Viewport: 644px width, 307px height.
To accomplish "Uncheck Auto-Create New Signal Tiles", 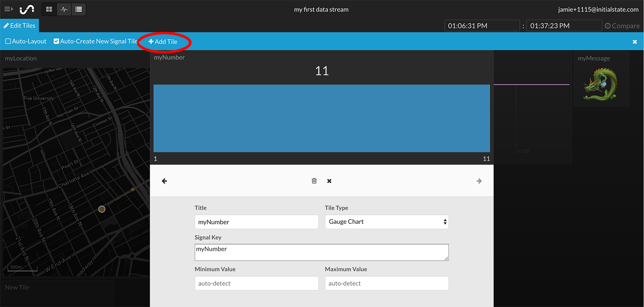I will tap(56, 41).
